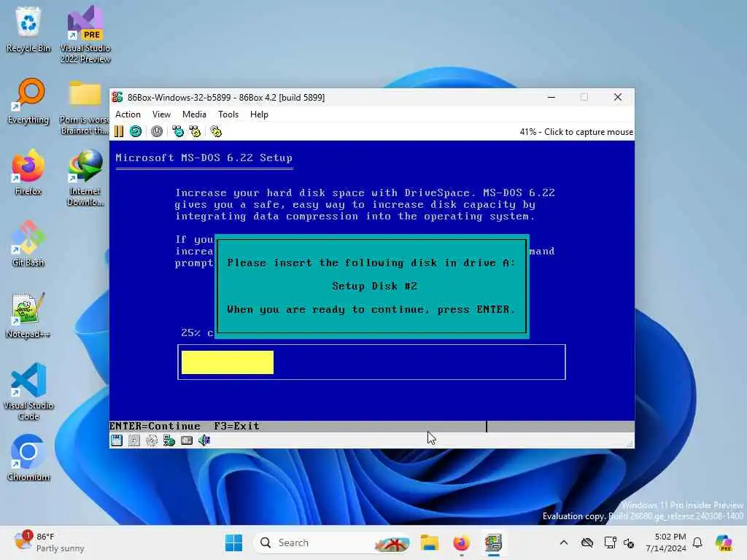Click the 86Box app icon in title bar

coord(117,97)
